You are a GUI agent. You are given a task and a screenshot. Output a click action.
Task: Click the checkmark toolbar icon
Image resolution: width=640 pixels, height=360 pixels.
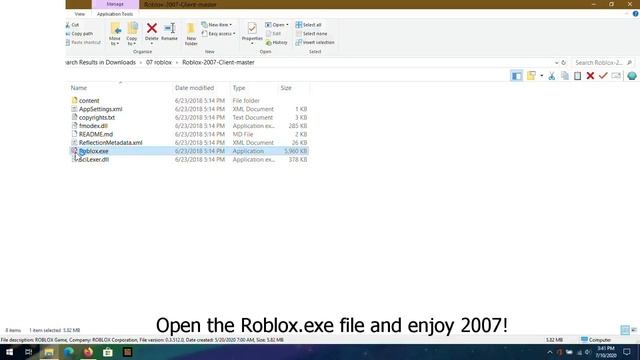point(603,76)
